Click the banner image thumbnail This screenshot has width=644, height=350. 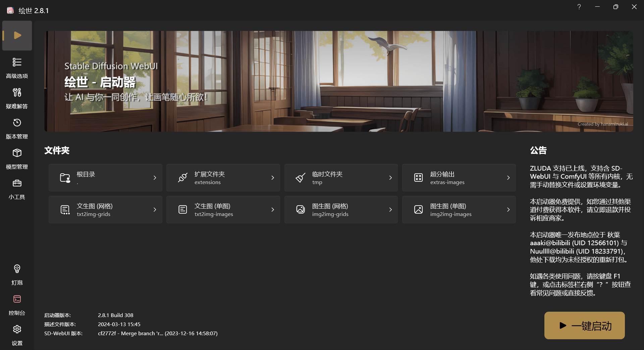[339, 81]
